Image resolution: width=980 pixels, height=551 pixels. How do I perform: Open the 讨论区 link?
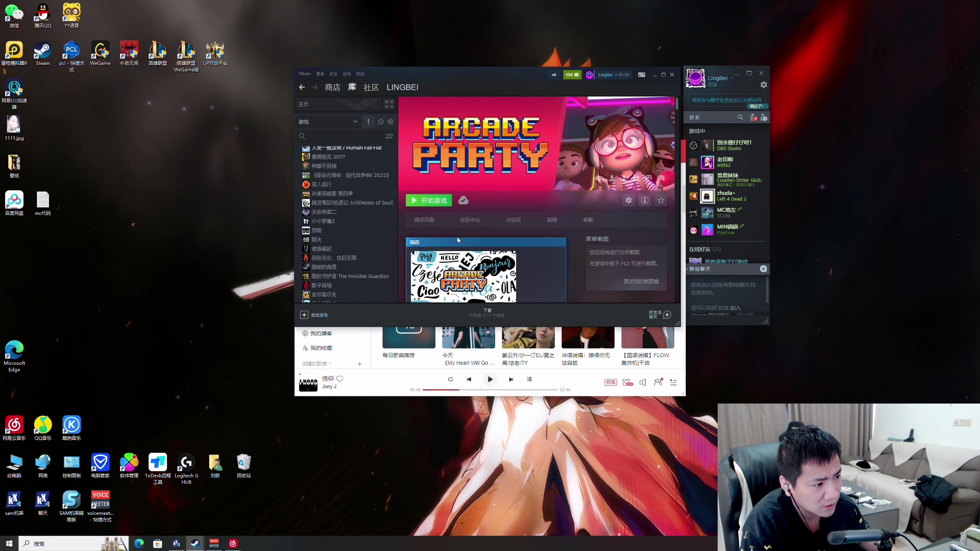(513, 220)
